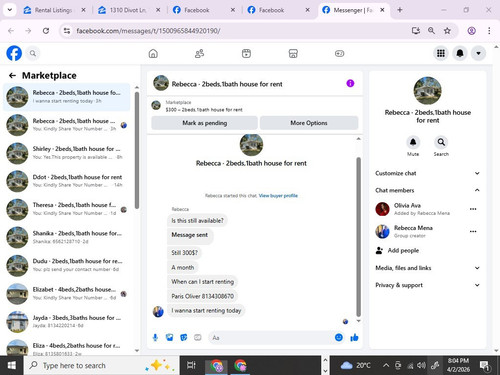Search in conversation via magnifier icon
Viewport: 500px width, 375px height.
pyautogui.click(x=441, y=142)
